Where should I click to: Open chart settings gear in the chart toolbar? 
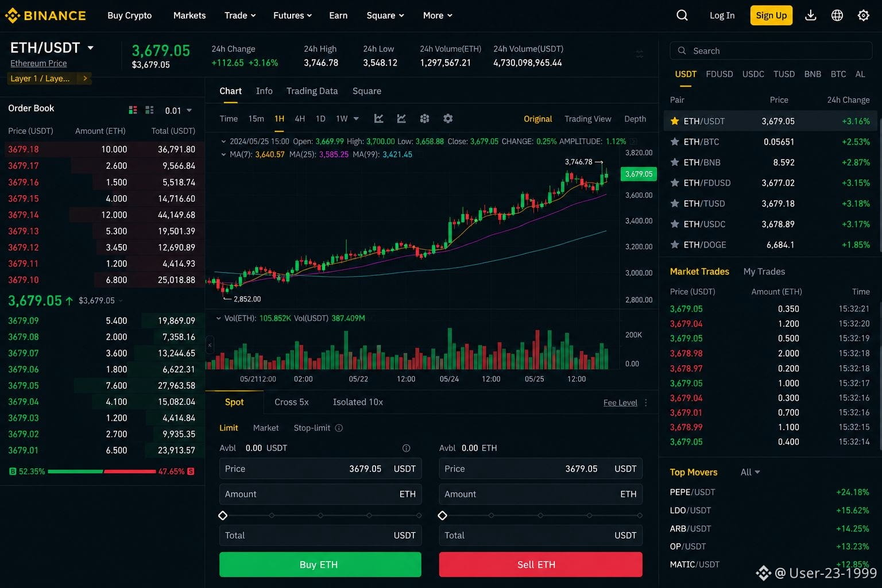click(448, 118)
